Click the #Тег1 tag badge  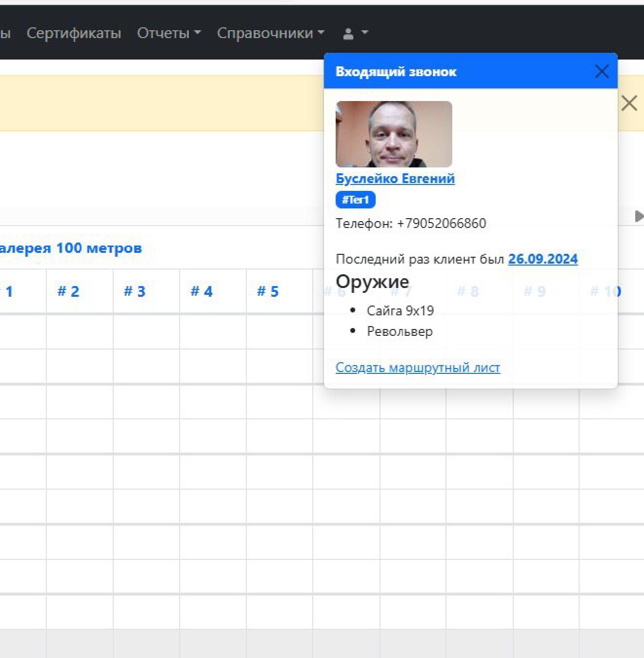point(355,200)
